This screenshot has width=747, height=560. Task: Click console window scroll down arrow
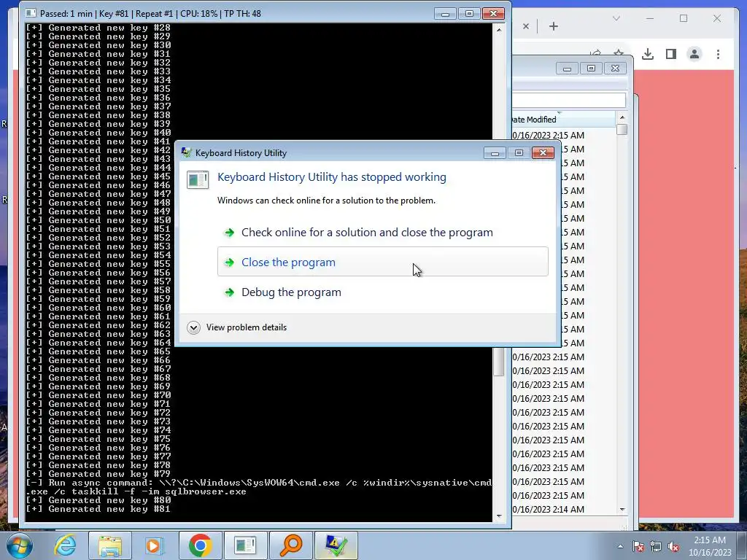pyautogui.click(x=499, y=516)
